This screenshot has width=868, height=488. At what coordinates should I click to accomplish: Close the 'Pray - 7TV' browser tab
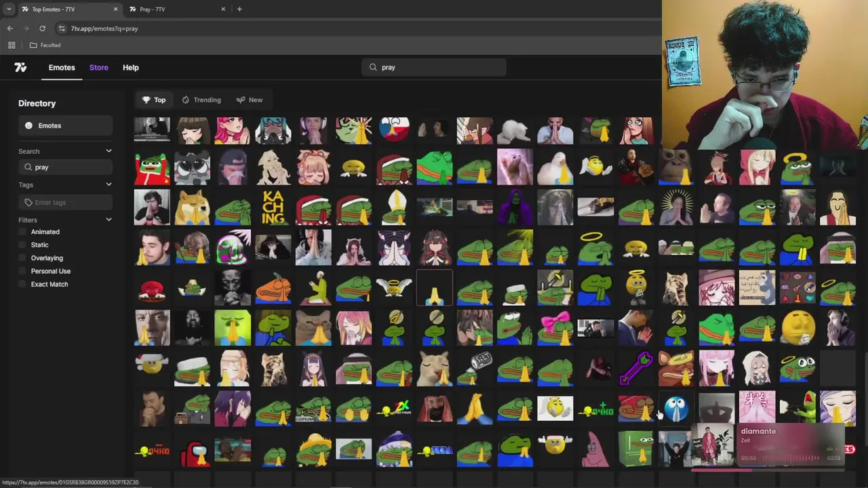click(x=223, y=9)
